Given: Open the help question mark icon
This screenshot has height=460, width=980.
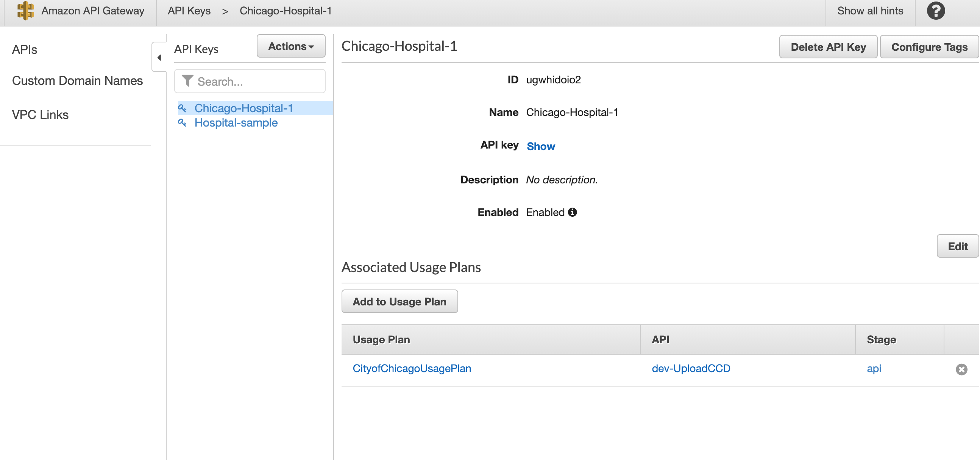Looking at the screenshot, I should tap(935, 11).
